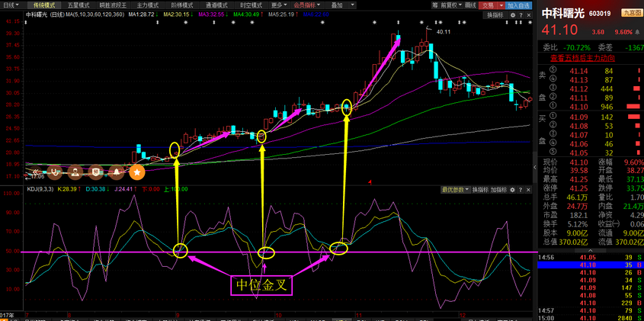Viewport: 644px width, 321px height.
Task: Click the shield circle icon on chart
Action: point(96,172)
